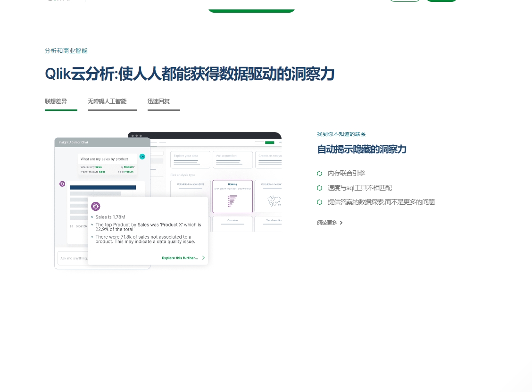This screenshot has width=532, height=392.
Task: Click the 内存联合引擎 list item text
Action: tap(346, 174)
